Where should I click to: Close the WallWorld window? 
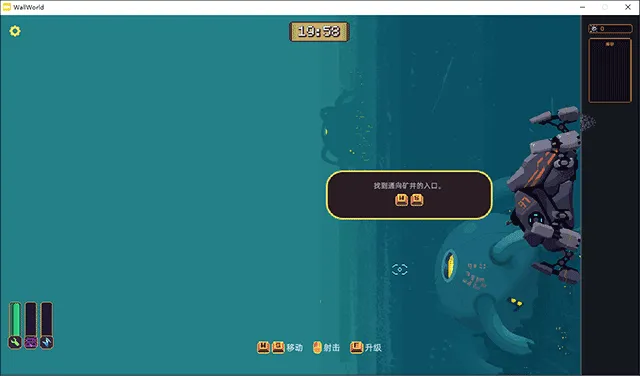tap(628, 7)
